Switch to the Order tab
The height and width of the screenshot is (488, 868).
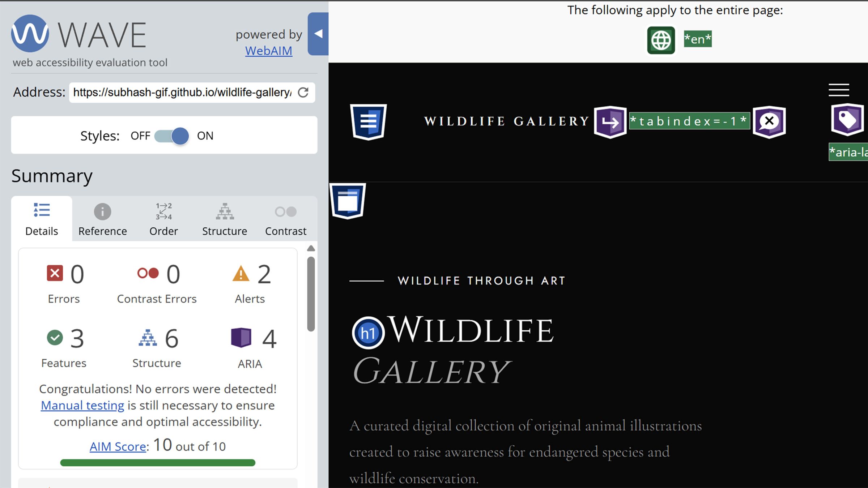pos(163,219)
